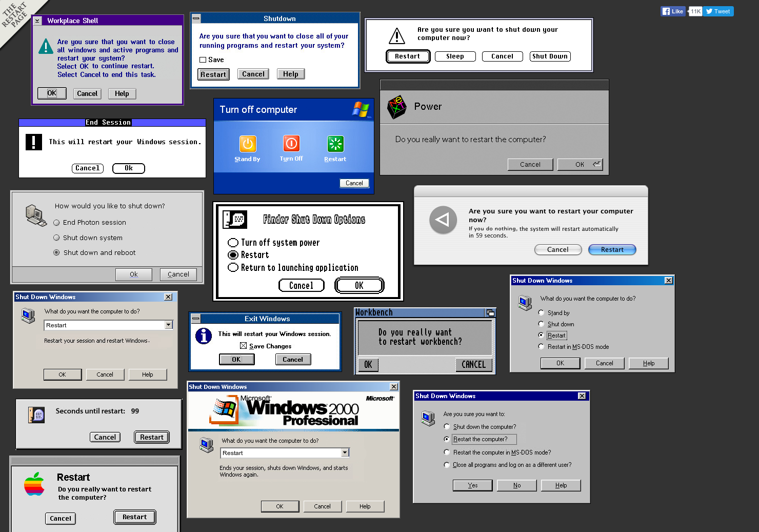This screenshot has width=759, height=532.
Task: Select Shut down the computer? option
Action: point(447,426)
